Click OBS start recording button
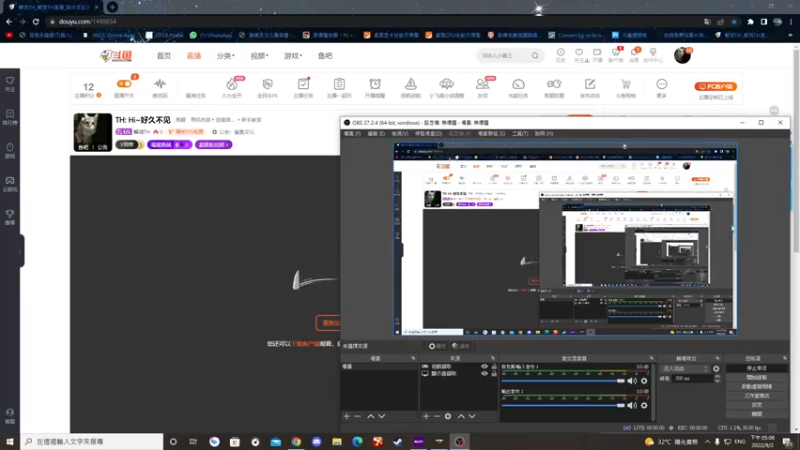This screenshot has width=800, height=450. click(756, 378)
